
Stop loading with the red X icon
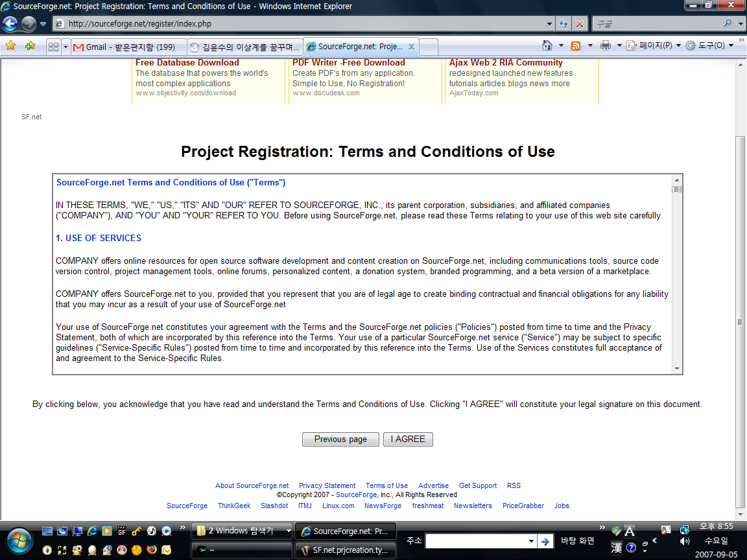(579, 23)
